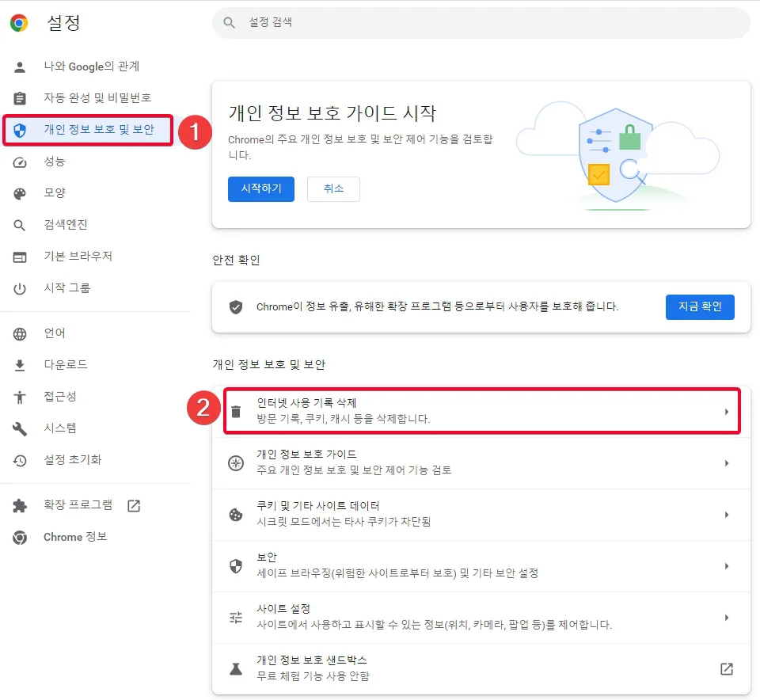Click the external link icon in 개인 정보 보호 샌드박스 row
The height and width of the screenshot is (700, 760).
click(726, 669)
